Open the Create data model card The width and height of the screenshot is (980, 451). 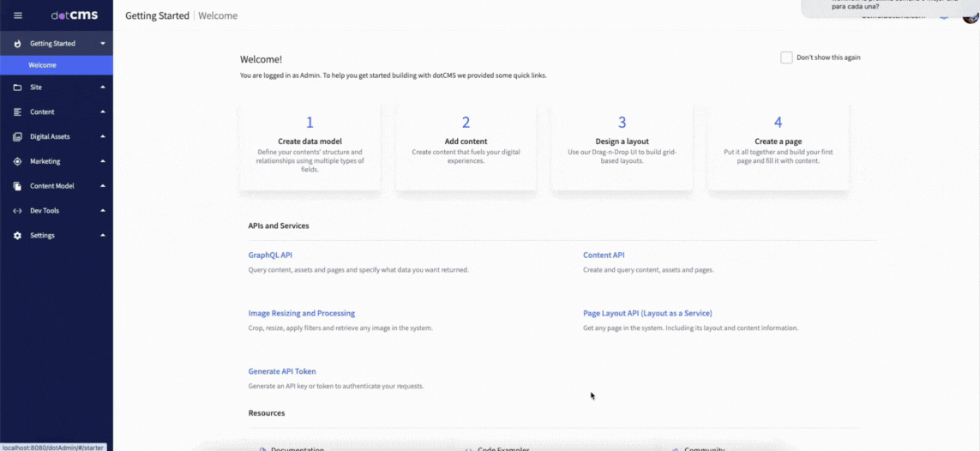pos(310,146)
